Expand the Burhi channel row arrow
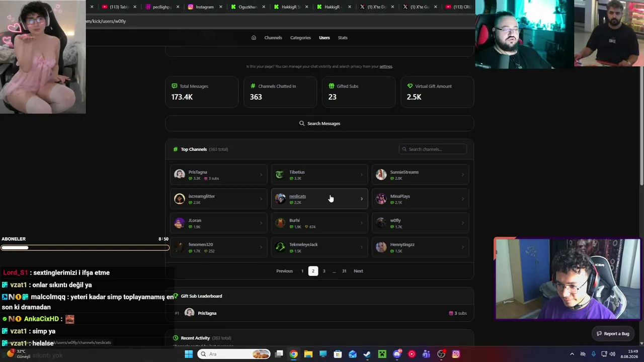The height and width of the screenshot is (362, 644). pos(361,223)
